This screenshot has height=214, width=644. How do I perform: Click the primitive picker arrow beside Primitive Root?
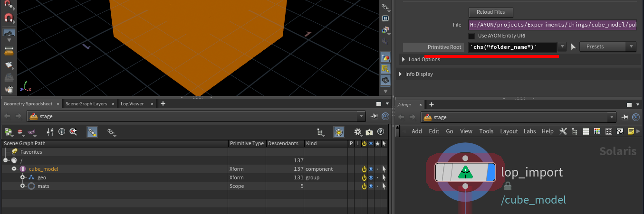[573, 47]
